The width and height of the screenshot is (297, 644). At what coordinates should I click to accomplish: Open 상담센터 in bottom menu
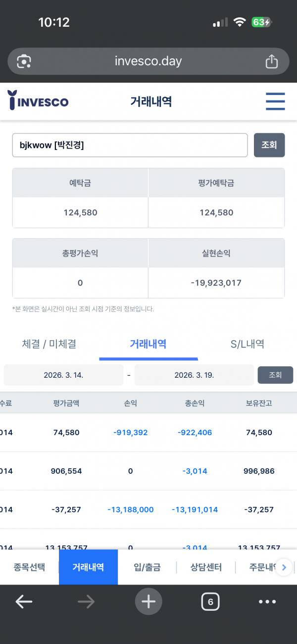pyautogui.click(x=206, y=567)
